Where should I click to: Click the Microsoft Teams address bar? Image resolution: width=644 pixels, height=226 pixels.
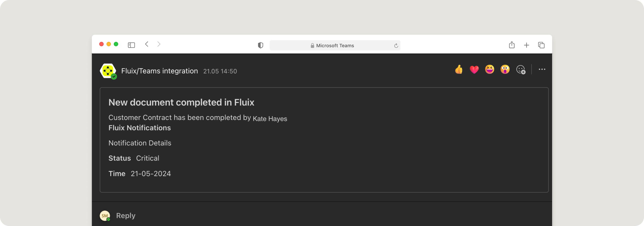335,46
